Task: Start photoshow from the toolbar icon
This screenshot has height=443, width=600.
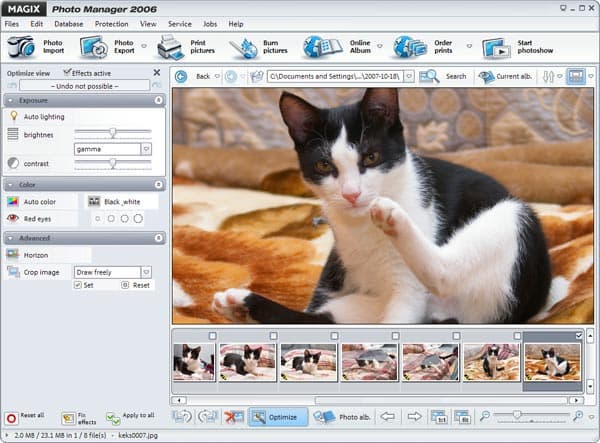Action: pyautogui.click(x=496, y=48)
